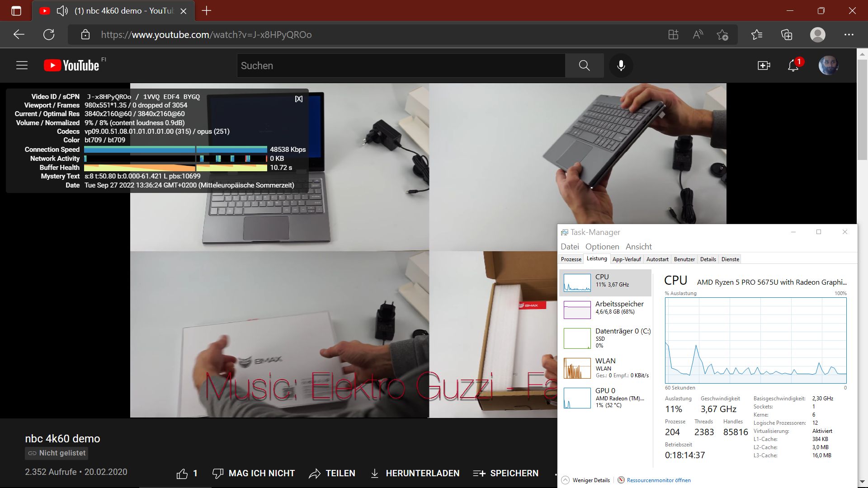Click the YouTube search magnifier button
This screenshot has width=868, height=488.
(x=584, y=66)
